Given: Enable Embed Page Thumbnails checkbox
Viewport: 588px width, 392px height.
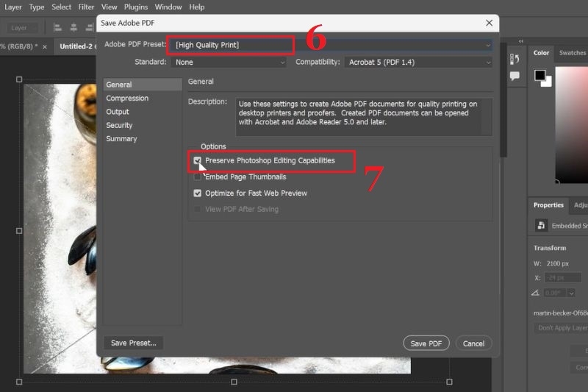Looking at the screenshot, I should pyautogui.click(x=197, y=177).
